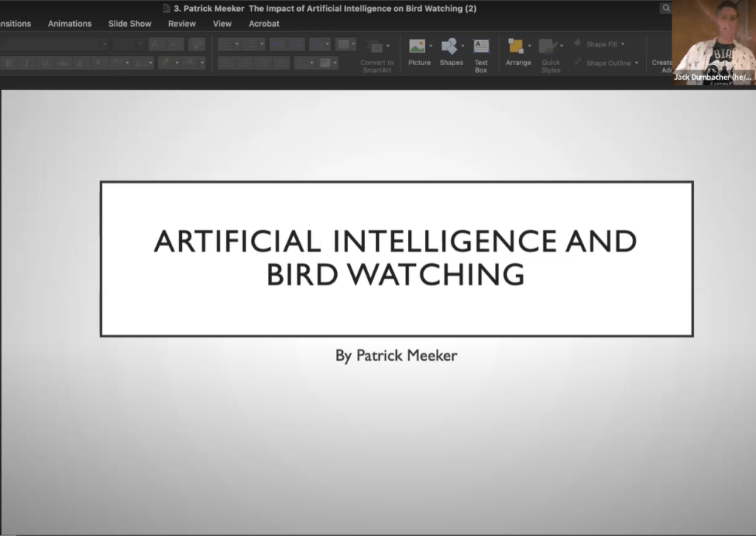
Task: Open the font name dropdown
Action: [104, 44]
